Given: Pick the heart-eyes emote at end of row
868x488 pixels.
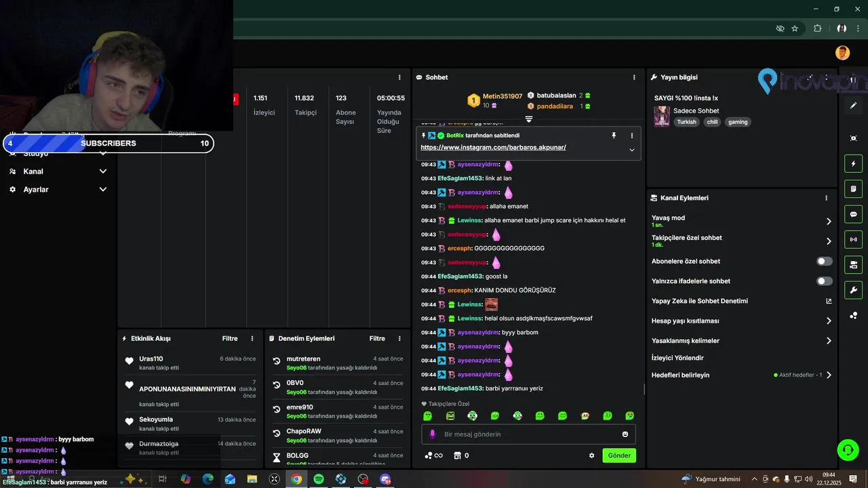Looking at the screenshot, I should tap(630, 415).
